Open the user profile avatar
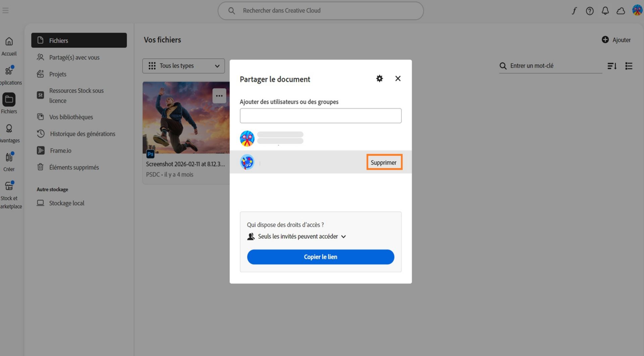This screenshot has height=356, width=644. pos(637,10)
